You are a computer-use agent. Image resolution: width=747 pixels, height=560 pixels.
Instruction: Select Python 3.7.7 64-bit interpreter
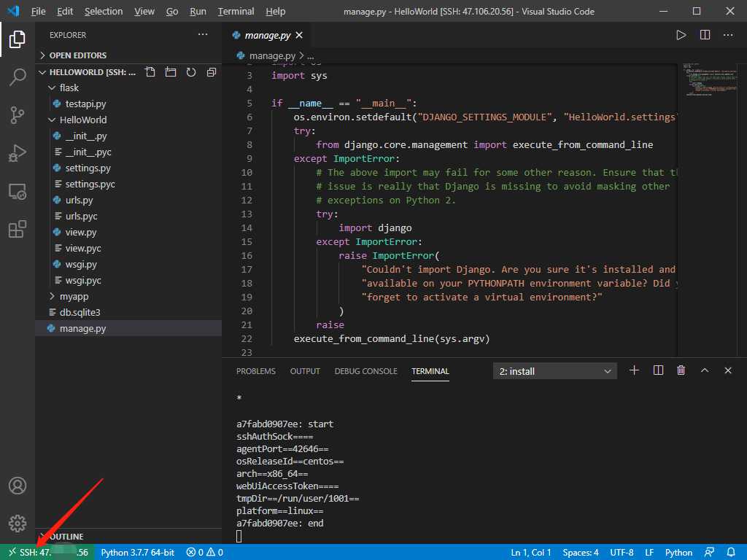[x=138, y=553]
